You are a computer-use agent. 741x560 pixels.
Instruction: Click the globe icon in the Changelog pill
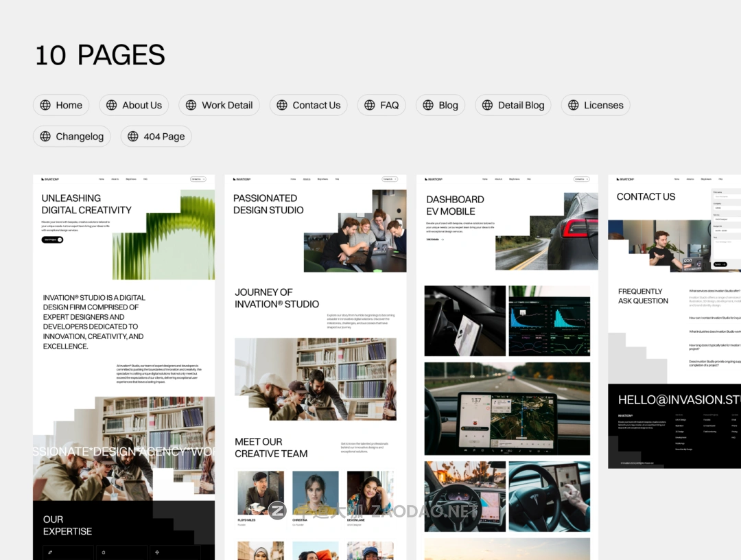pos(45,137)
